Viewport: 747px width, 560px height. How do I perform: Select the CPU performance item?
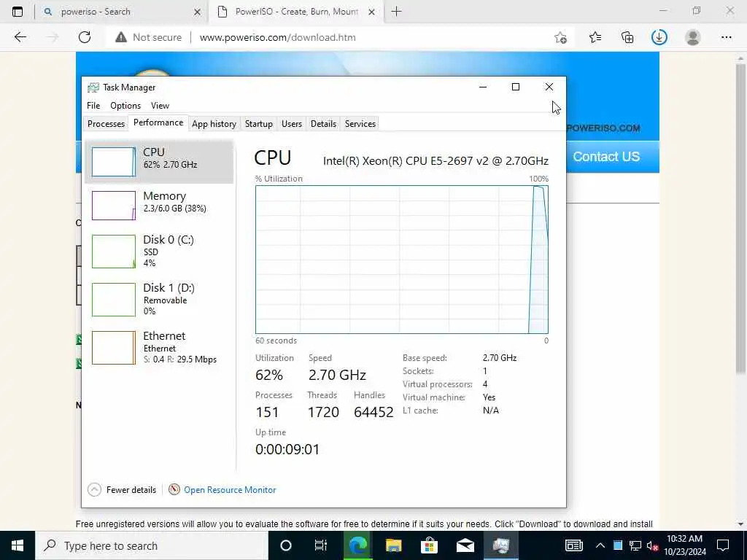pyautogui.click(x=159, y=162)
